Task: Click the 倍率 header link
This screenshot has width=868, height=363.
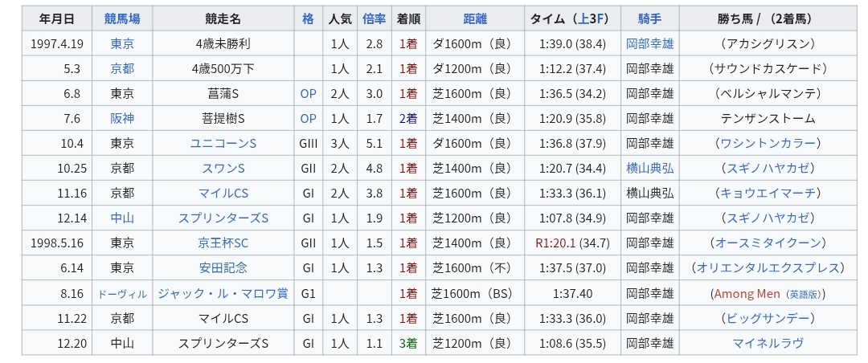Action: [374, 19]
